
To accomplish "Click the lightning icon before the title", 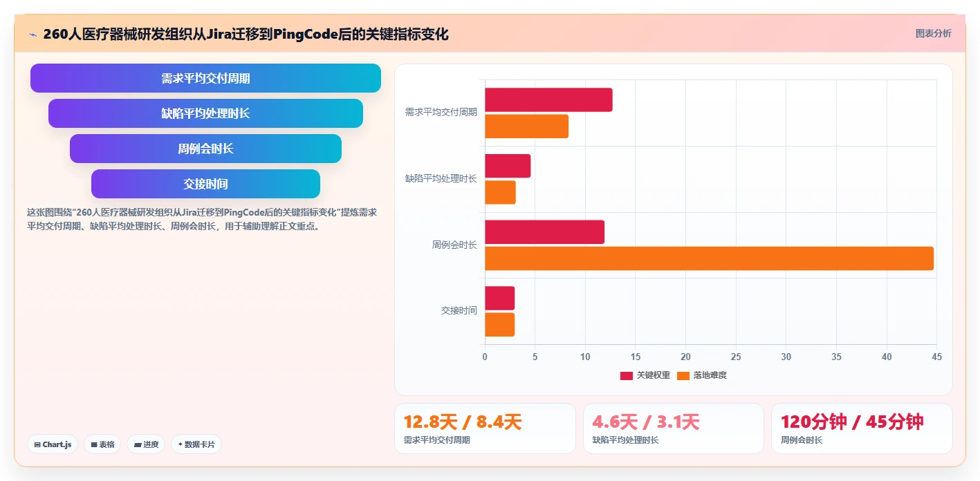I will tap(33, 35).
